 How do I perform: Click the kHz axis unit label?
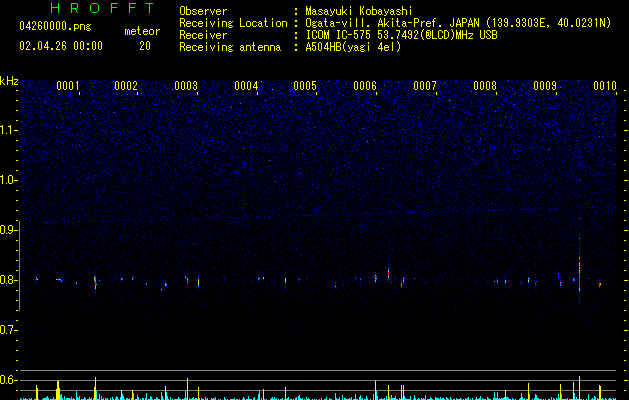coord(9,81)
